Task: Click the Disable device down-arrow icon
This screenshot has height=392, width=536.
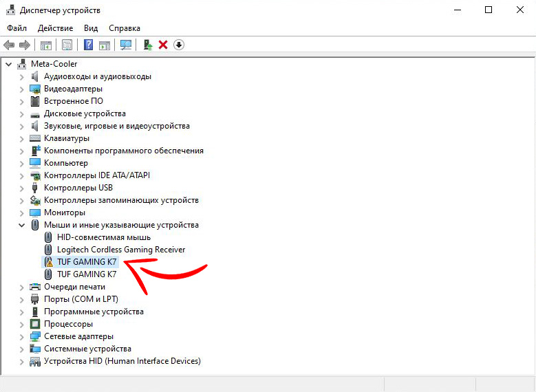Action: coord(179,45)
